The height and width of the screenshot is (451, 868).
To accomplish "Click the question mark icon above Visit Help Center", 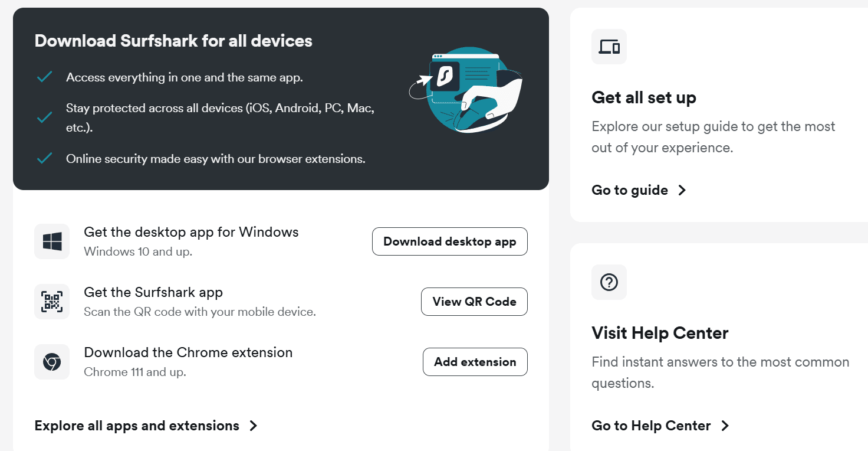I will pos(609,282).
